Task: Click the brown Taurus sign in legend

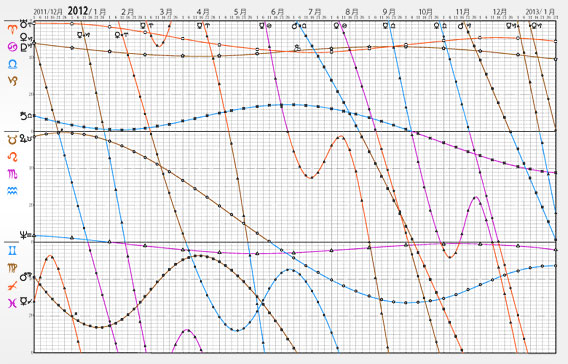Action: click(x=13, y=139)
